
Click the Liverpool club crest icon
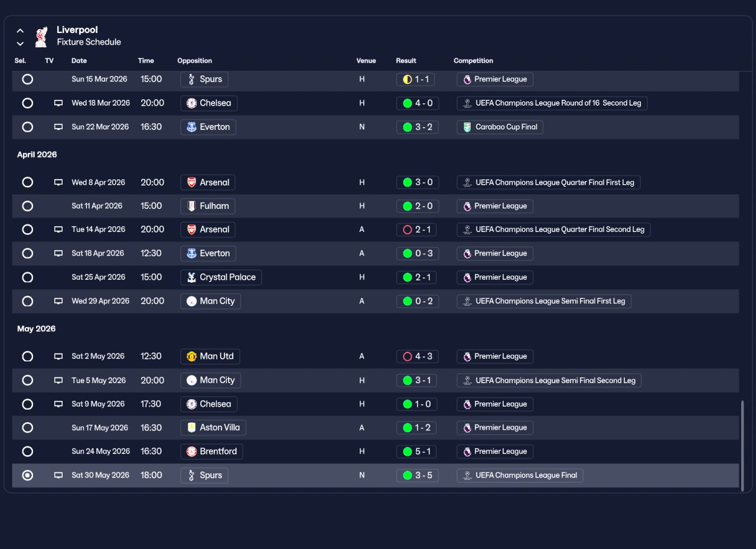coord(41,37)
